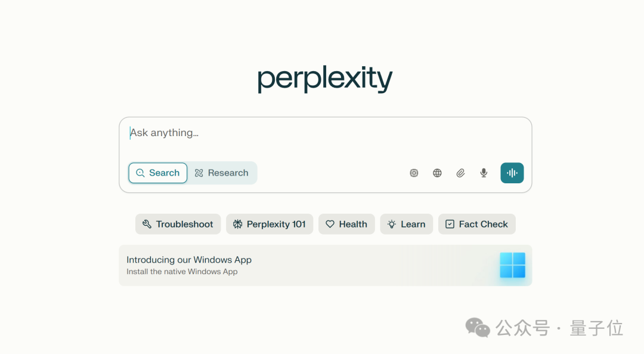This screenshot has width=644, height=354.
Task: Open the Windows App install banner
Action: click(x=326, y=265)
